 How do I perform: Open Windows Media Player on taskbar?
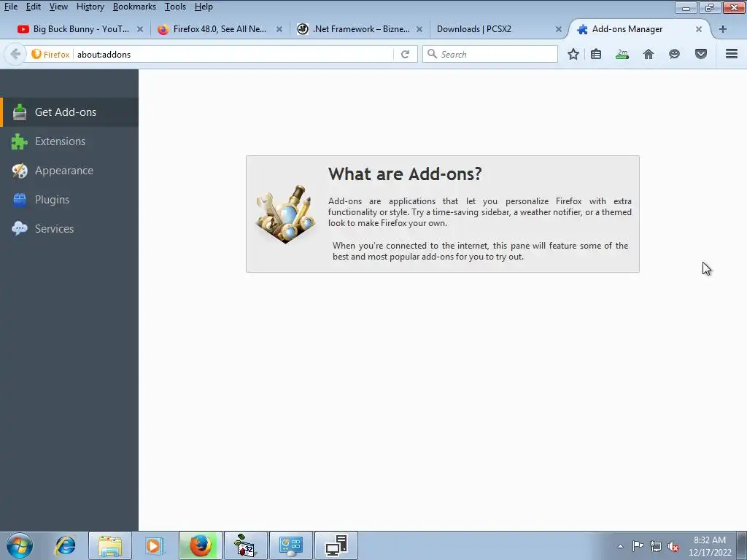155,545
